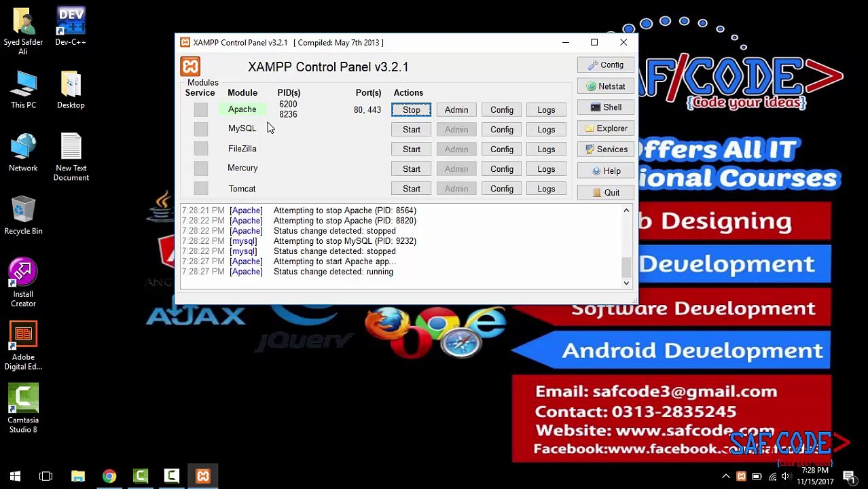Open the volume control in tray
Screen dimensions: 868x489
click(786, 476)
